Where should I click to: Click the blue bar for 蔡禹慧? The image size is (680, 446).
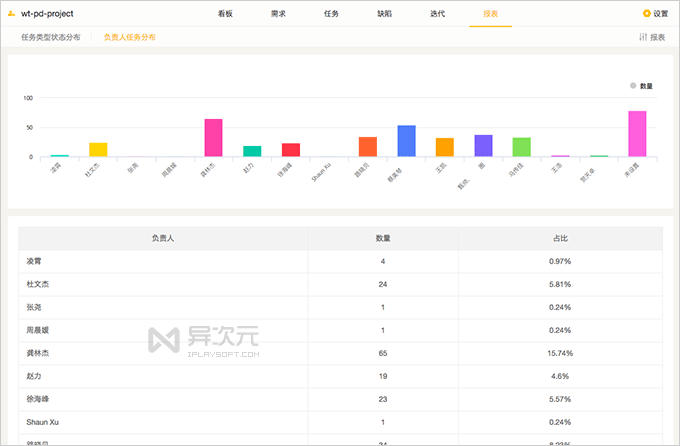pos(406,141)
